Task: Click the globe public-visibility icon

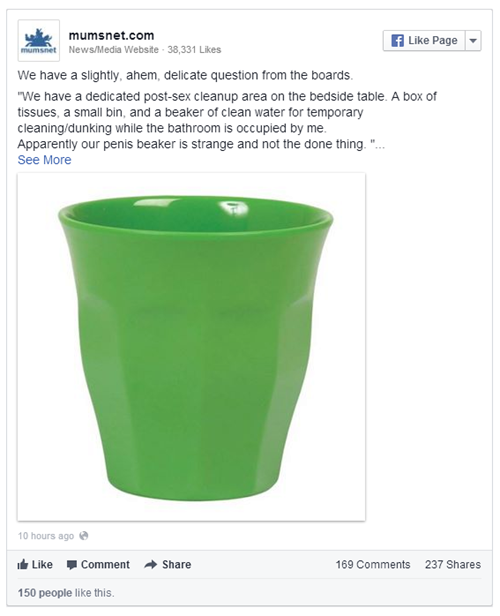Action: pos(84,535)
